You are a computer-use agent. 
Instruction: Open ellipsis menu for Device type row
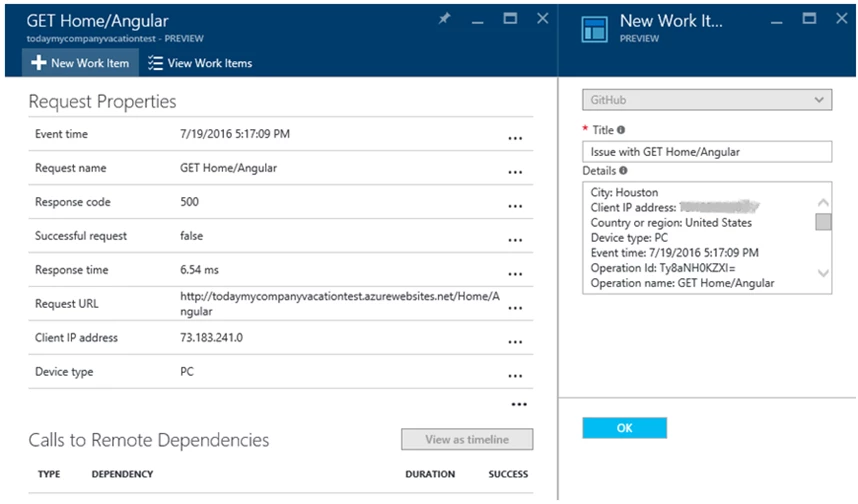515,376
